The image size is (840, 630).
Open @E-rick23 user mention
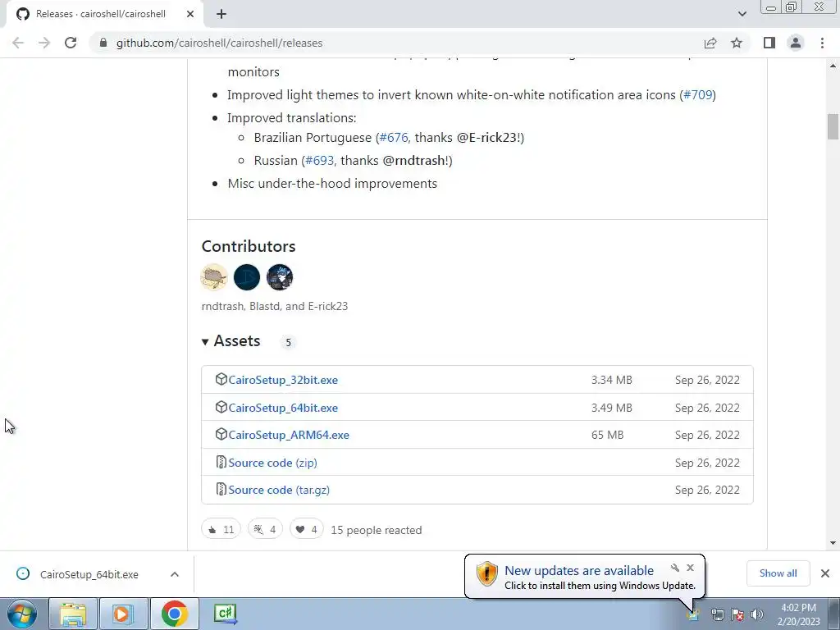487,138
